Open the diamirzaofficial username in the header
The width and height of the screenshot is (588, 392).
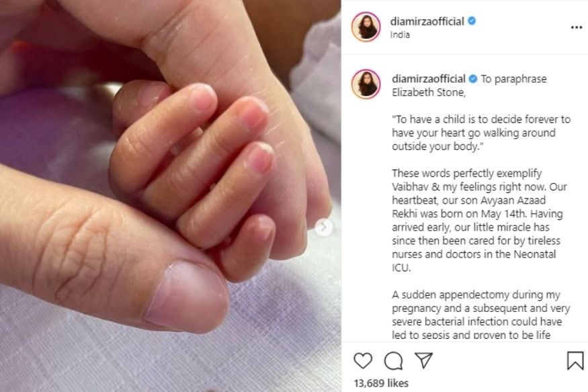click(427, 22)
